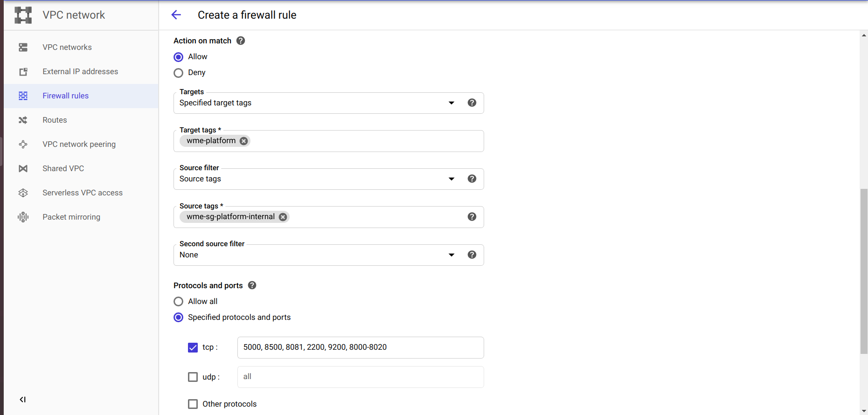Expand the Source filter dropdown

[317, 179]
